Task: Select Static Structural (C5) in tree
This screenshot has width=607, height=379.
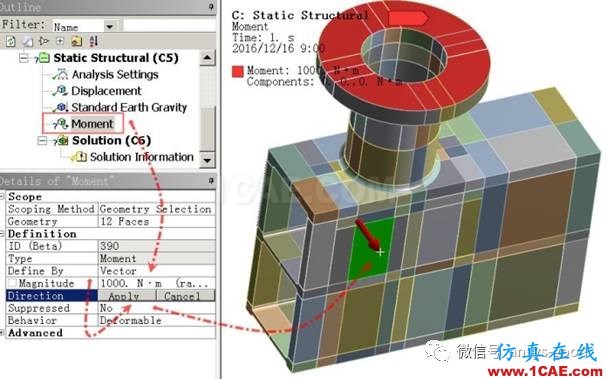Action: coord(116,58)
